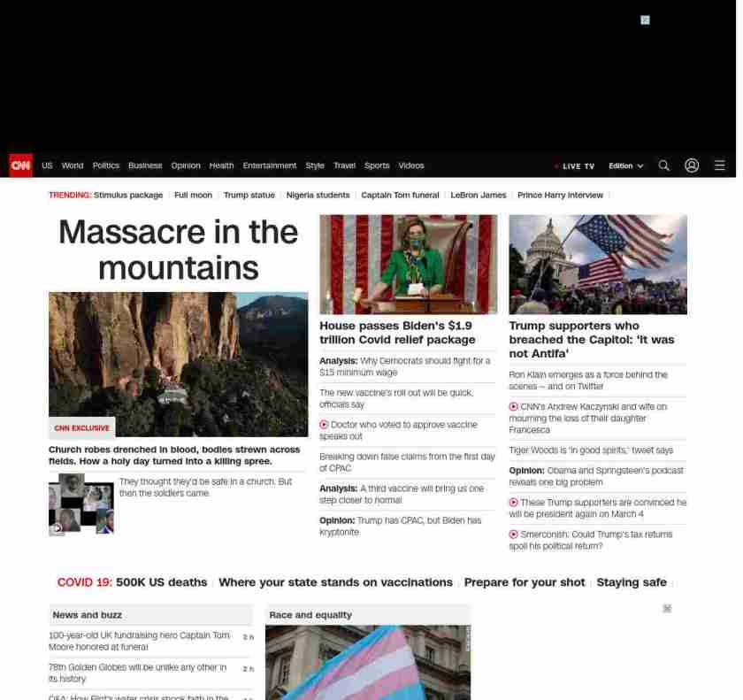This screenshot has width=743, height=700.
Task: Open the Politics section in the navigation
Action: click(105, 165)
